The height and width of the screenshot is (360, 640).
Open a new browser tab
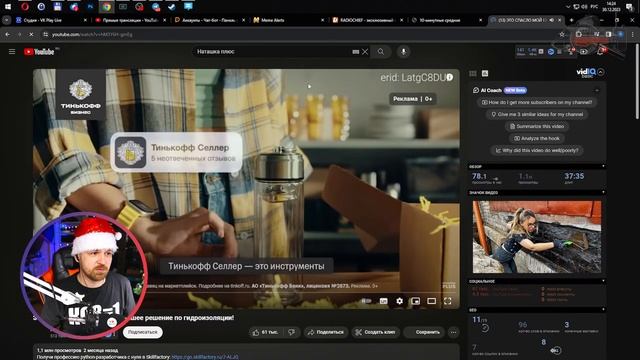[x=571, y=20]
